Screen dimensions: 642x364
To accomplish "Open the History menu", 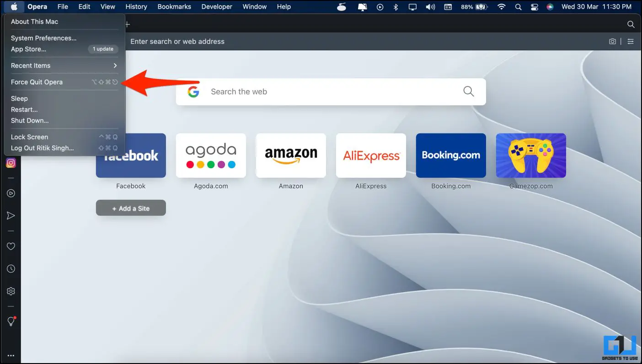I will (x=136, y=6).
